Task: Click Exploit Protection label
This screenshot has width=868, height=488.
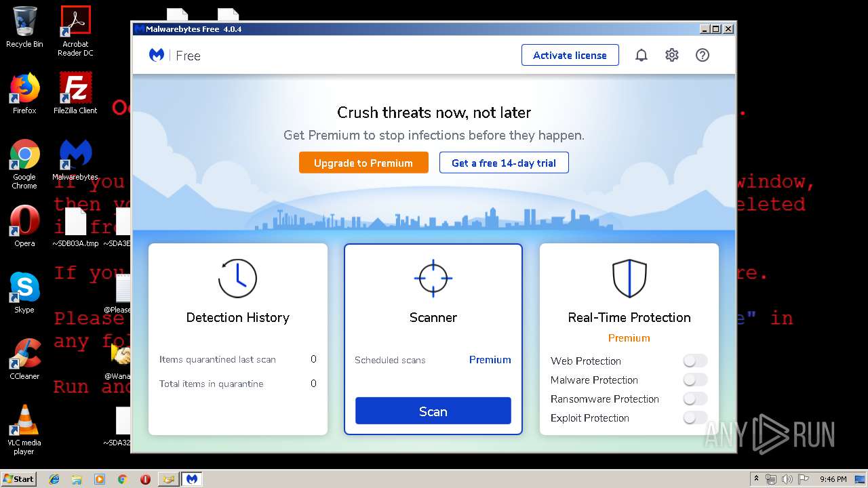Action: [x=590, y=418]
